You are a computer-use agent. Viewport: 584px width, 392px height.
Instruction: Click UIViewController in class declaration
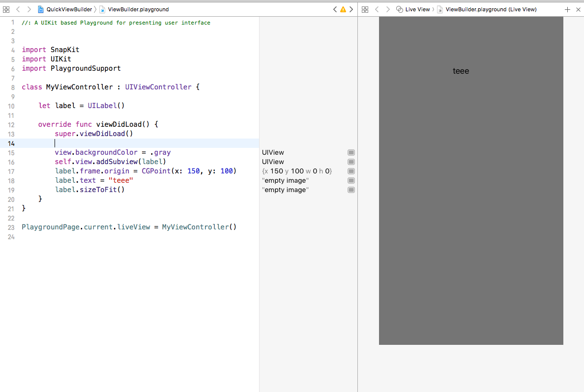[158, 87]
